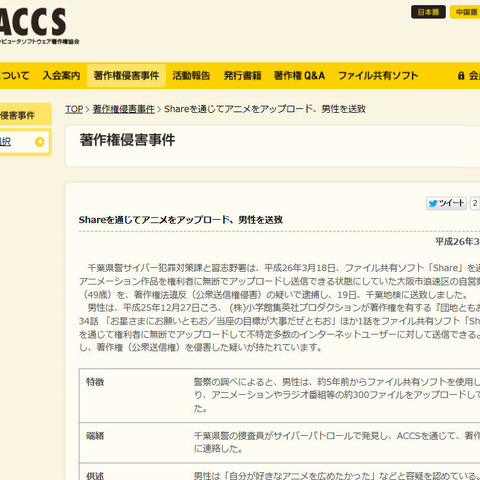Click the Tweet button

(446, 203)
